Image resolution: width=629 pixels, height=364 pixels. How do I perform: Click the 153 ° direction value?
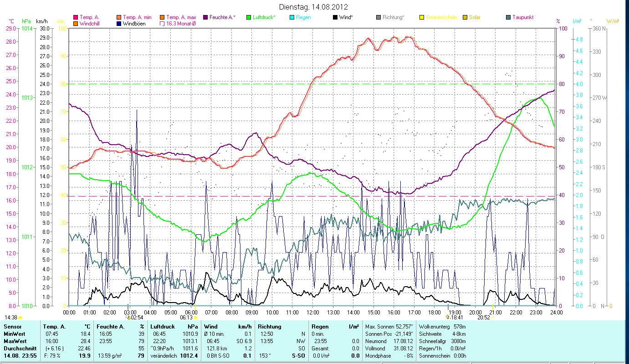coord(265,356)
